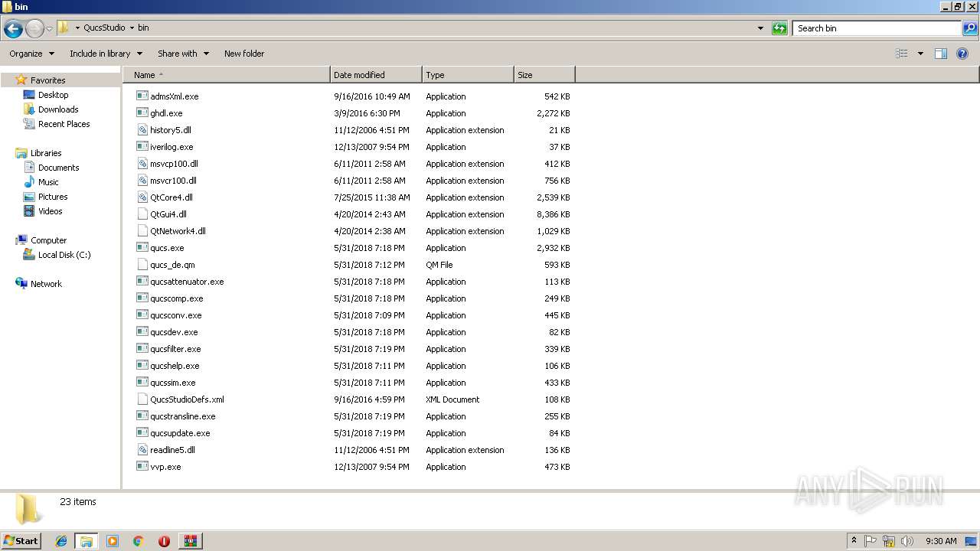The width and height of the screenshot is (980, 551).
Task: Click the msvcp100.dll icon
Action: [142, 164]
